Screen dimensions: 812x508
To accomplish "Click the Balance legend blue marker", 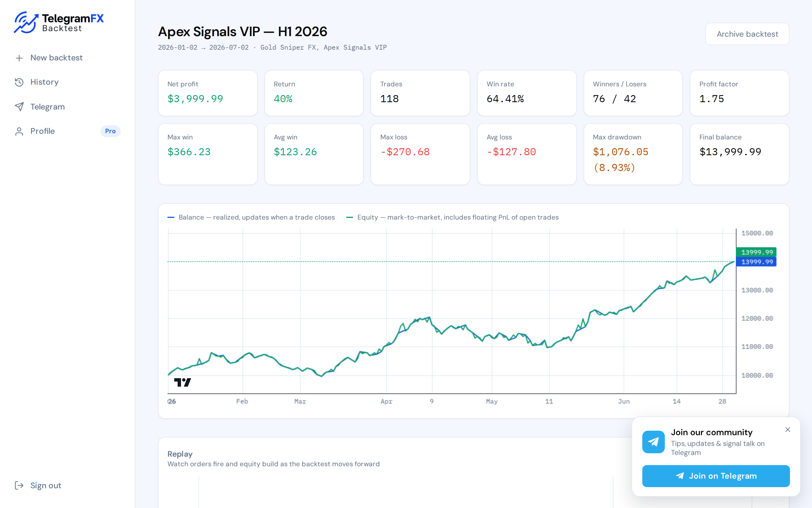I will [x=171, y=217].
